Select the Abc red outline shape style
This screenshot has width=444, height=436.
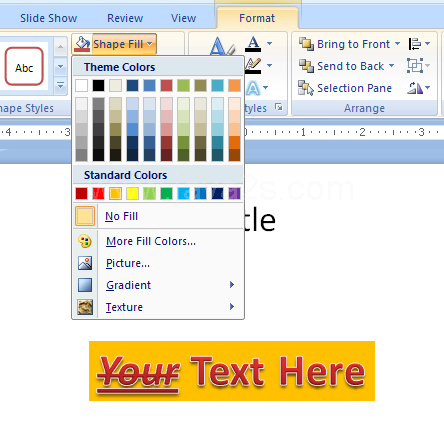pos(24,66)
